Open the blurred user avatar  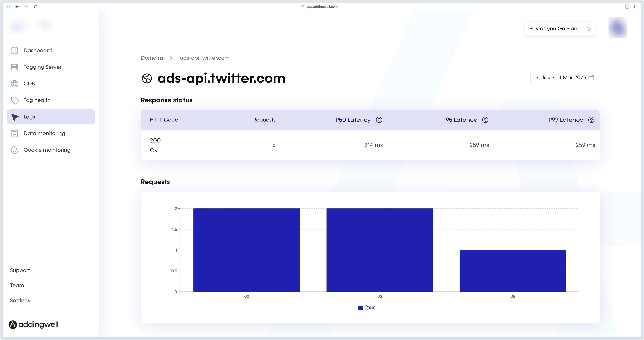[x=618, y=28]
